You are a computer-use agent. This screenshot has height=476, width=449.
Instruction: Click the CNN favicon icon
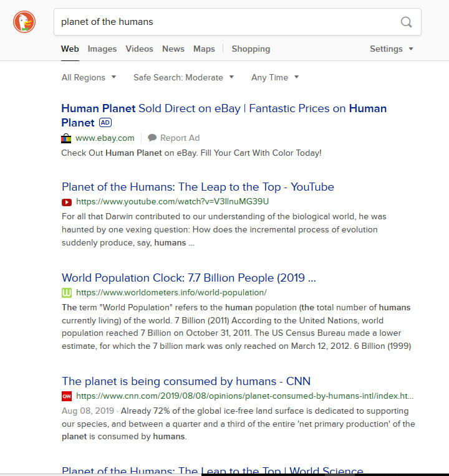pos(67,396)
